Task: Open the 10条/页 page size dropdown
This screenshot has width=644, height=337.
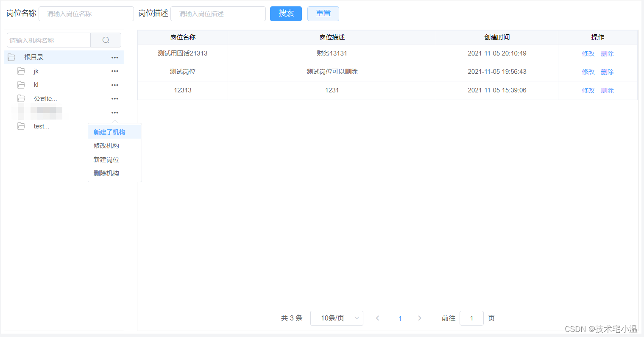Action: [x=337, y=318]
